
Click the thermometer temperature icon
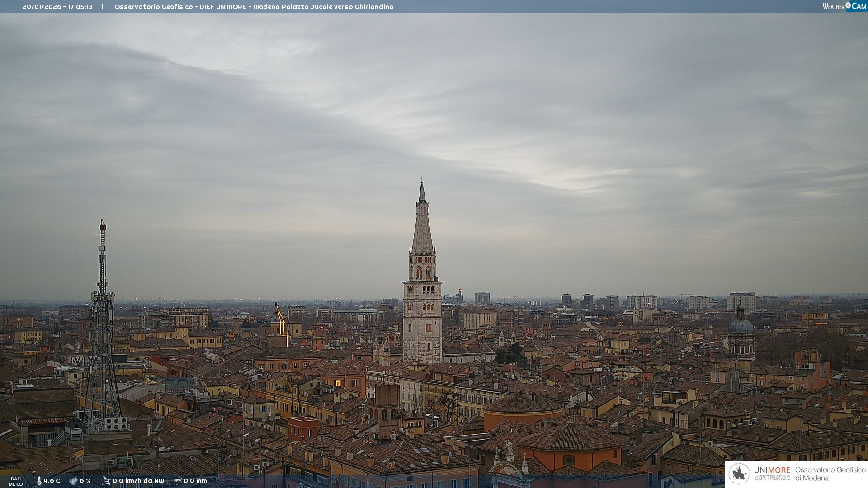click(39, 481)
